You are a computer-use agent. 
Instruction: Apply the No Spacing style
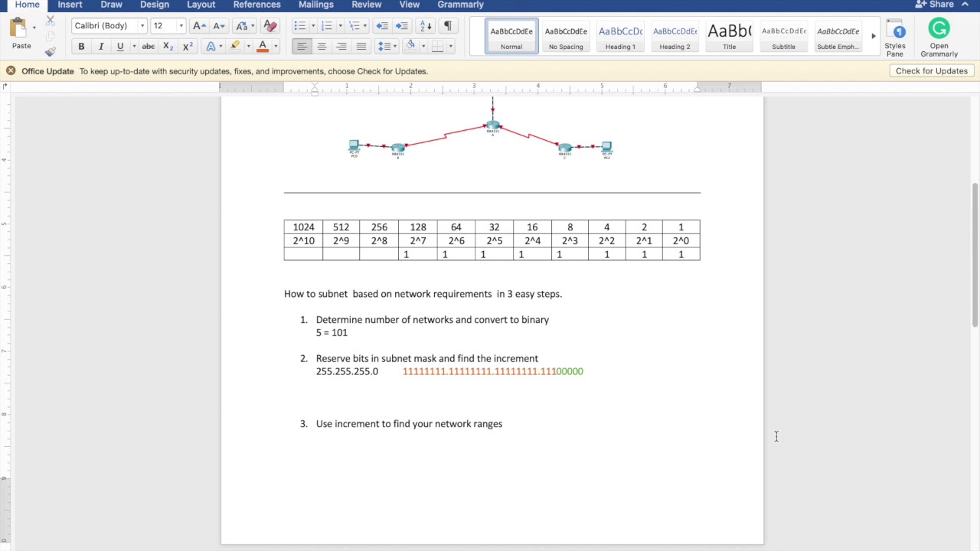point(566,36)
